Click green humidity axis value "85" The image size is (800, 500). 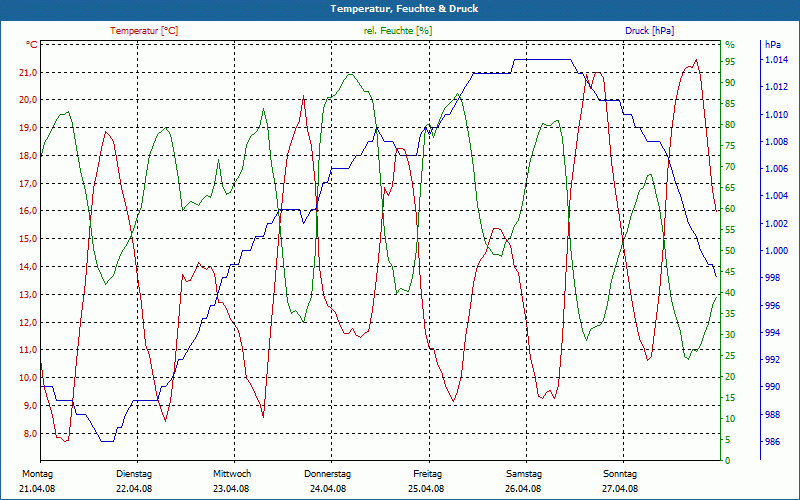(x=730, y=104)
